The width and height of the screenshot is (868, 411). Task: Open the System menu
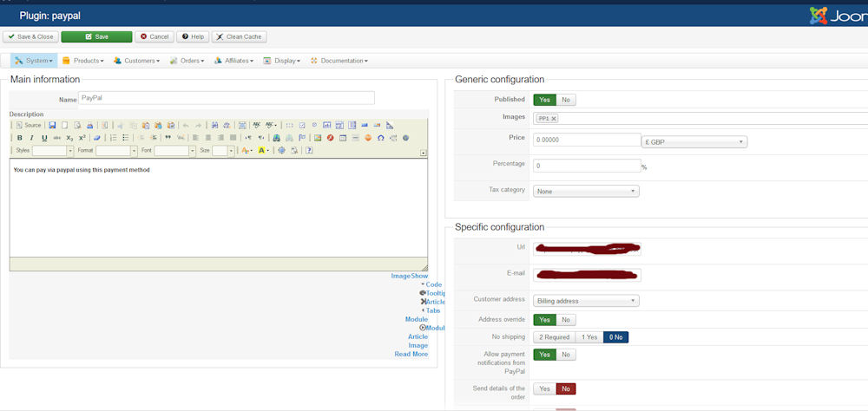click(34, 61)
